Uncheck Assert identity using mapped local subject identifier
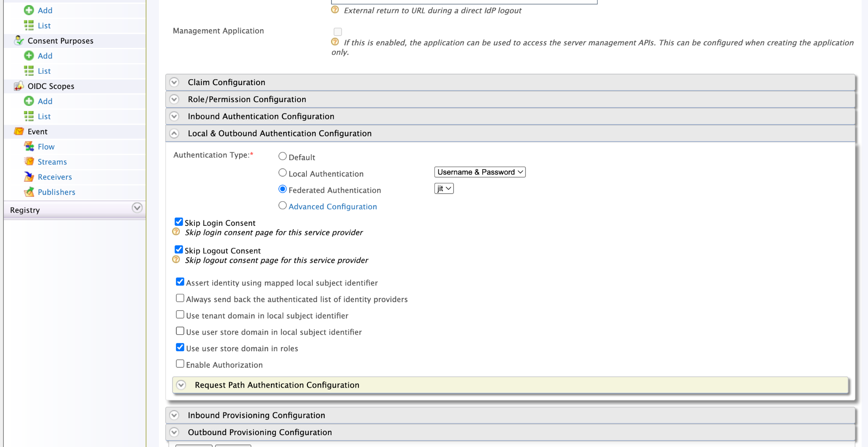Image resolution: width=868 pixels, height=447 pixels. coord(180,282)
